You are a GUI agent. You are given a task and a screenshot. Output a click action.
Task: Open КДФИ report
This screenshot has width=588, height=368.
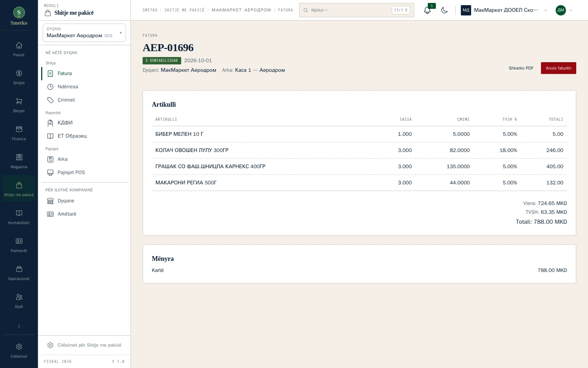click(84, 123)
